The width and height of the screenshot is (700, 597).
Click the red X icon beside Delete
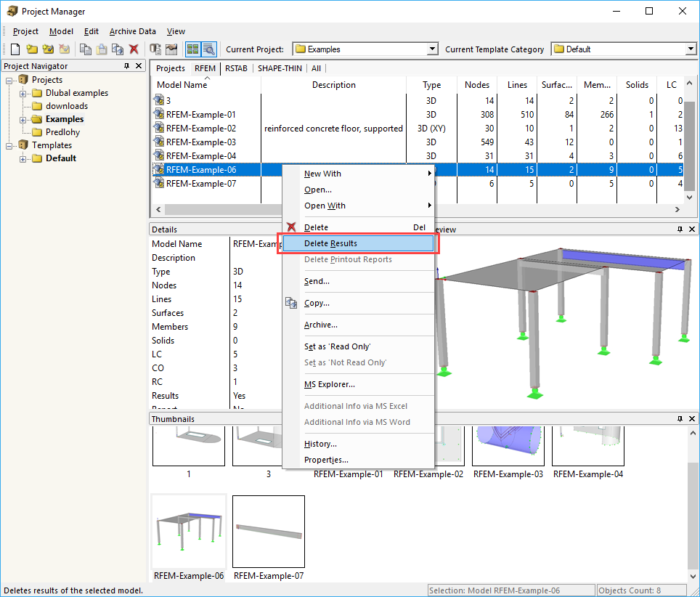click(x=291, y=227)
